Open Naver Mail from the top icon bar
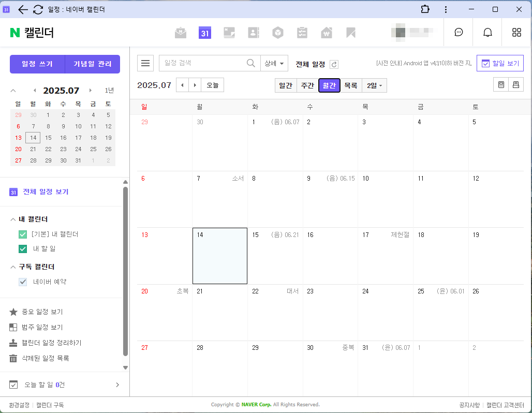 point(180,32)
